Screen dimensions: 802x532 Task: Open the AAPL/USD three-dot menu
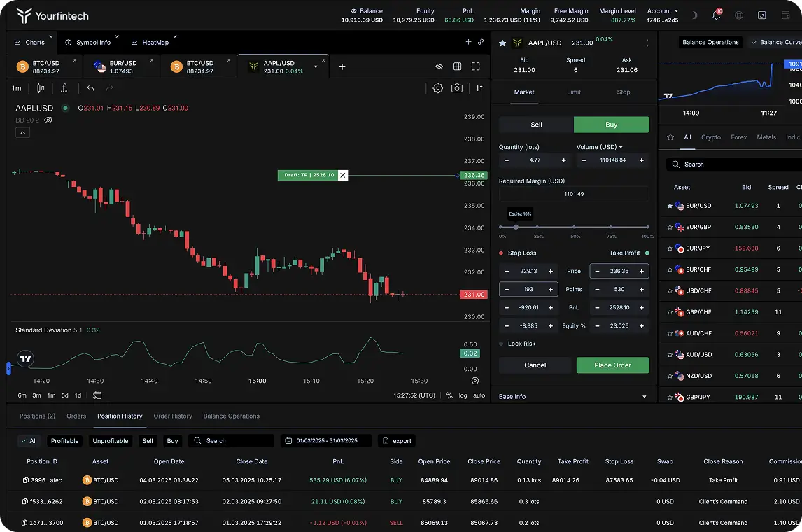(647, 43)
